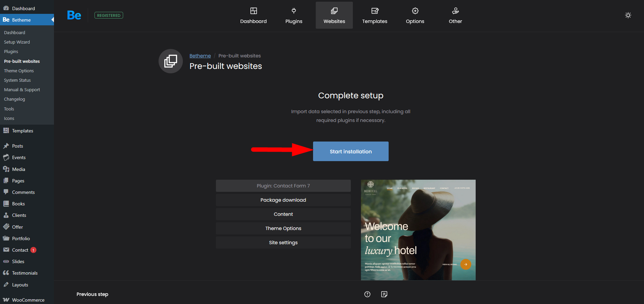Go to Templates in top navigation
644x304 pixels.
pos(374,16)
